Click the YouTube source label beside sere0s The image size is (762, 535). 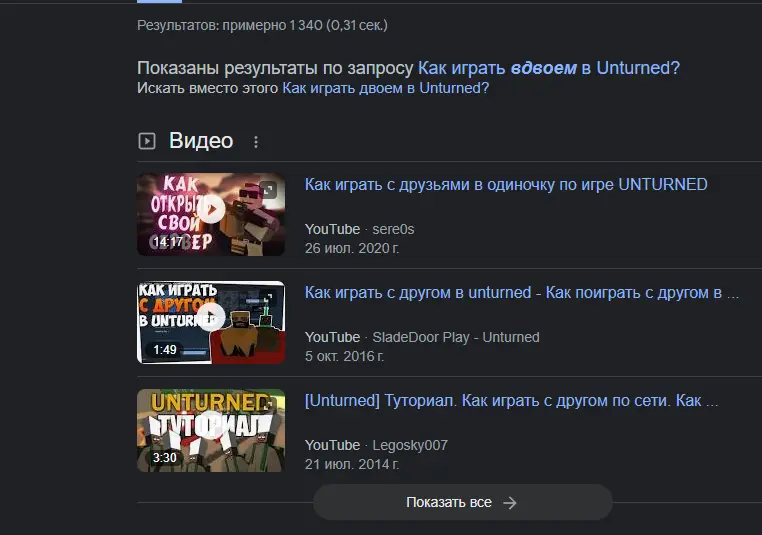(332, 229)
